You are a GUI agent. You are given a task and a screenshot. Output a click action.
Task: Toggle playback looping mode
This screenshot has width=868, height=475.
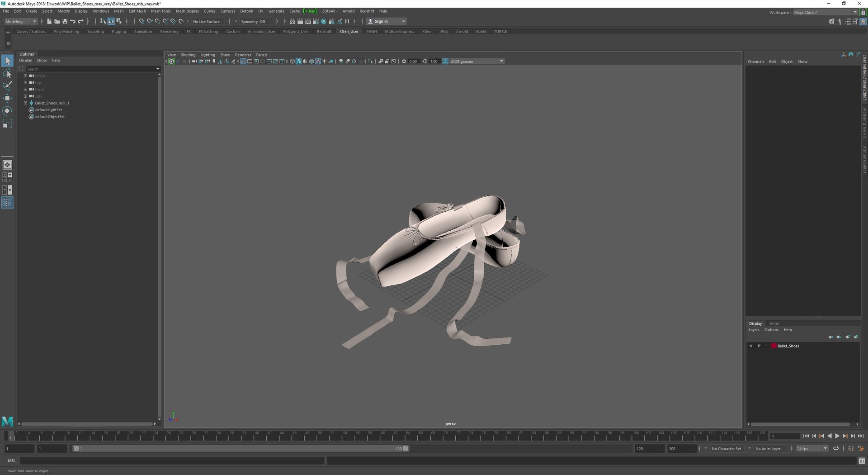point(836,448)
